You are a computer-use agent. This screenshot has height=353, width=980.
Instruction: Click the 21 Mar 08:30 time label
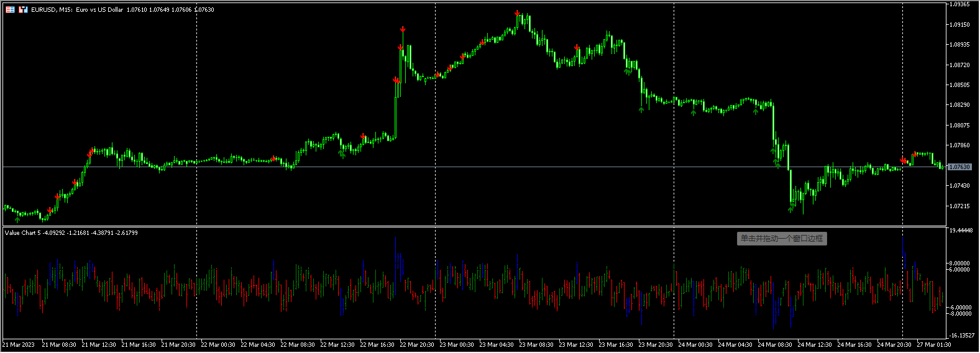click(x=59, y=345)
